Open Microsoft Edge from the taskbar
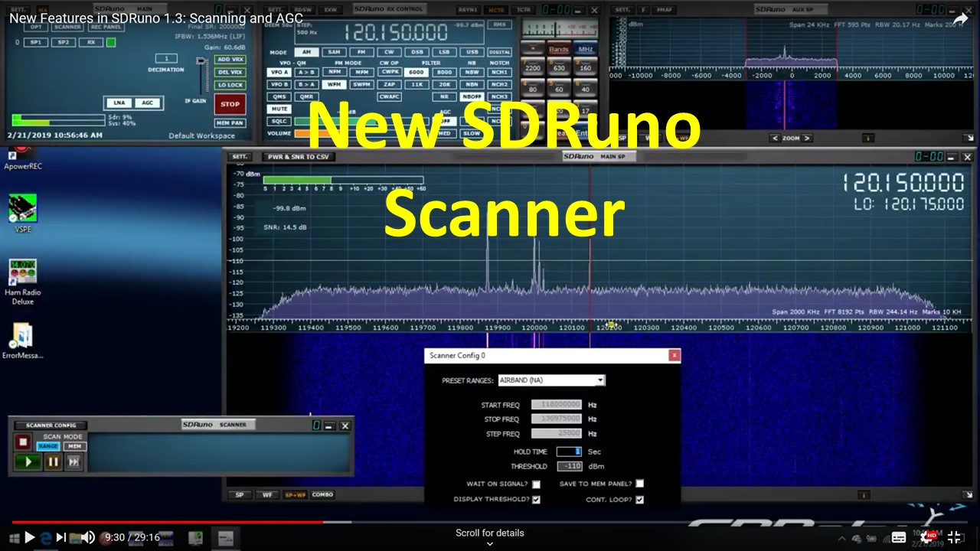This screenshot has height=551, width=980. tap(46, 537)
